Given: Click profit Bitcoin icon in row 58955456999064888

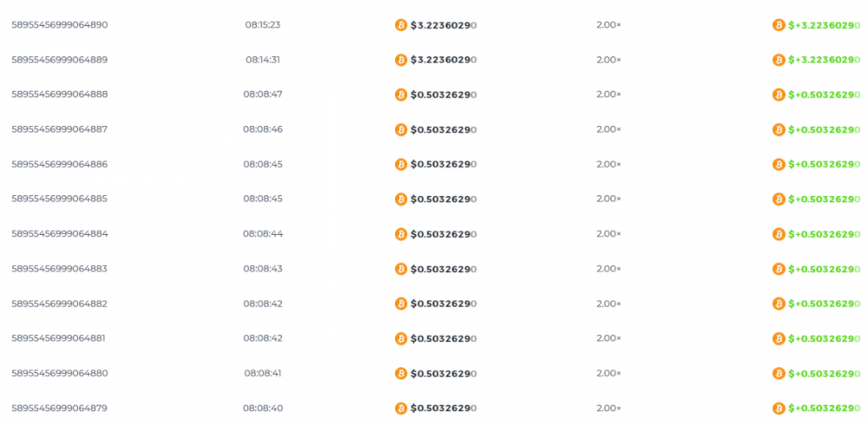Looking at the screenshot, I should pyautogui.click(x=779, y=95).
